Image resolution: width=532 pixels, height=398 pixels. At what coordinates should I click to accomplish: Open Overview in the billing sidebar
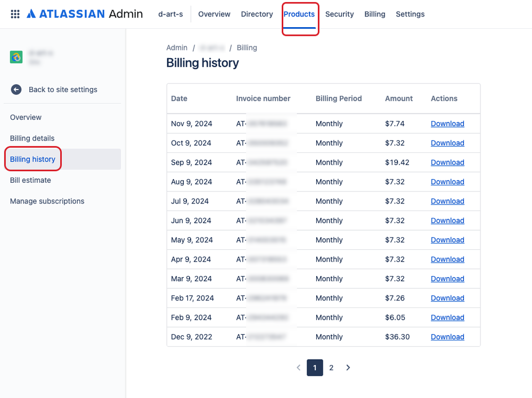(x=26, y=118)
